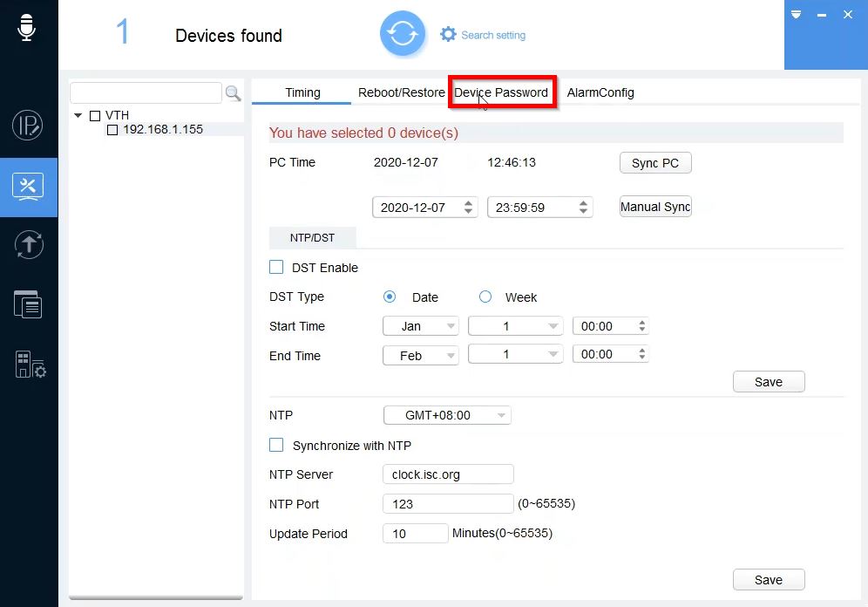Open the Modify IP sidebar section
The image size is (868, 607).
[x=28, y=126]
